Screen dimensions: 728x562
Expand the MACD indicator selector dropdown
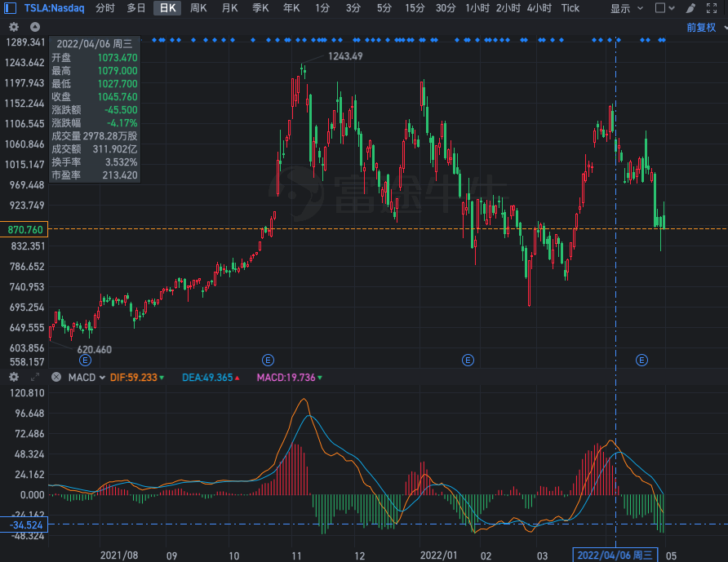[87, 378]
